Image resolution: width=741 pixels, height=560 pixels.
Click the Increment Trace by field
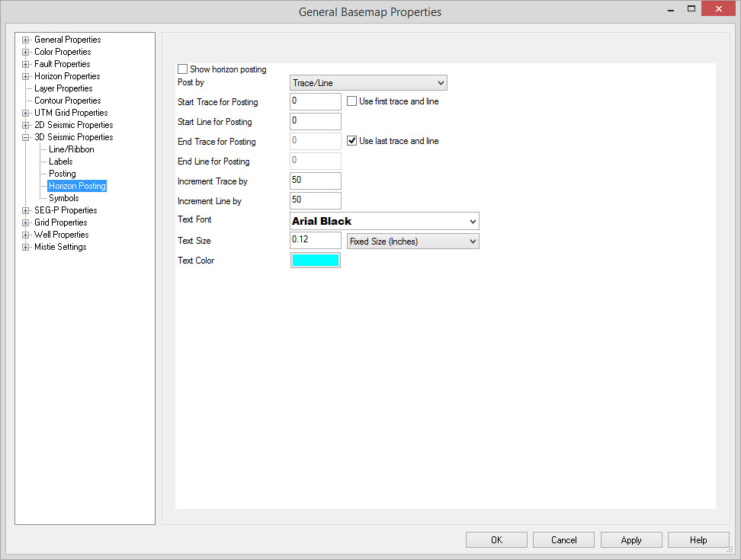(x=316, y=181)
